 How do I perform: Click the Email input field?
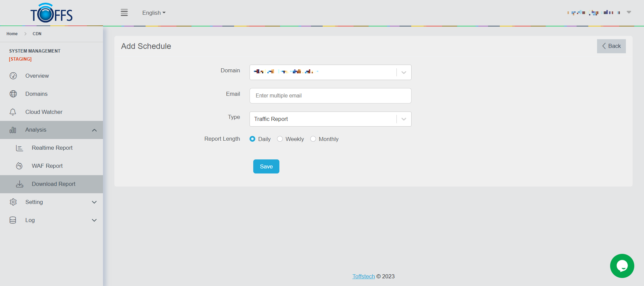[x=330, y=96]
